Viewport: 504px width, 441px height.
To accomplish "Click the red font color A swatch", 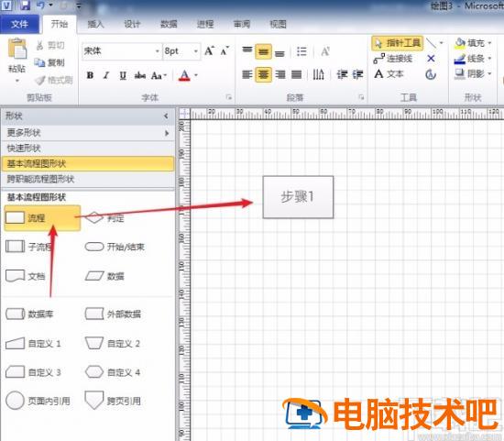I will 184,75.
